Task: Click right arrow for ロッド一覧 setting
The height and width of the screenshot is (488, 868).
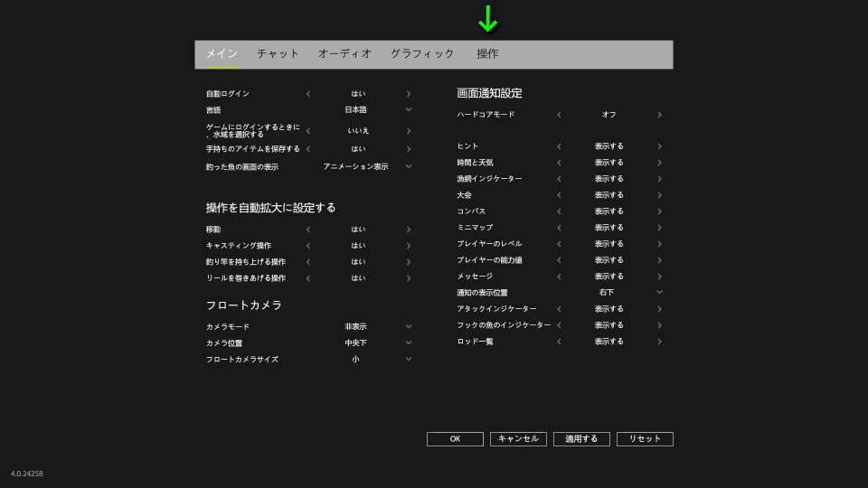Action: point(660,342)
